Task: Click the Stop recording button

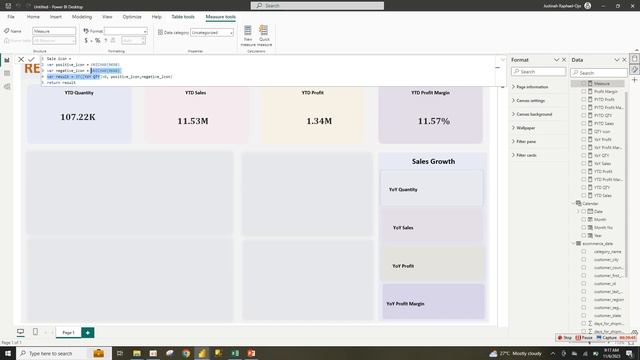Action: coord(565,338)
